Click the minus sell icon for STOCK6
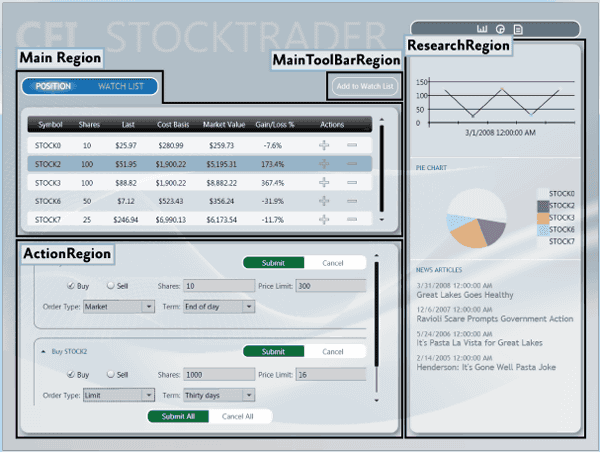 pos(352,201)
